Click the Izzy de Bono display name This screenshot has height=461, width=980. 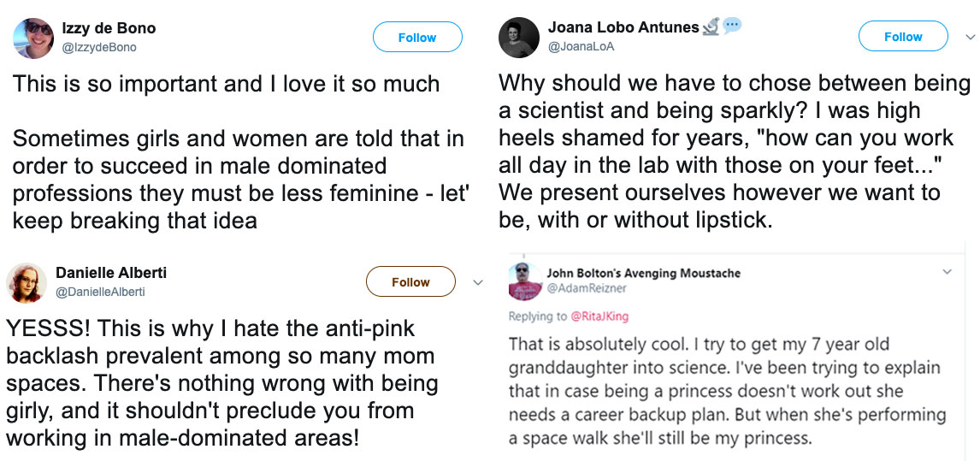[x=109, y=28]
